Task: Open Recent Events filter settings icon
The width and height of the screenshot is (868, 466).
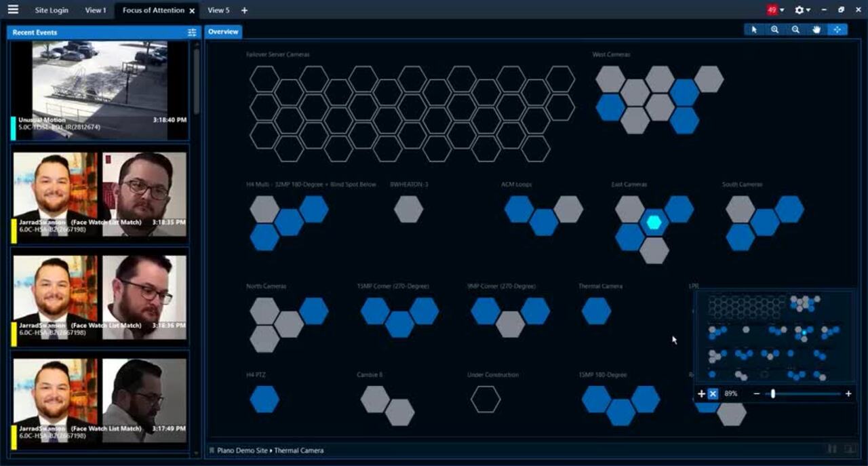Action: pos(192,33)
